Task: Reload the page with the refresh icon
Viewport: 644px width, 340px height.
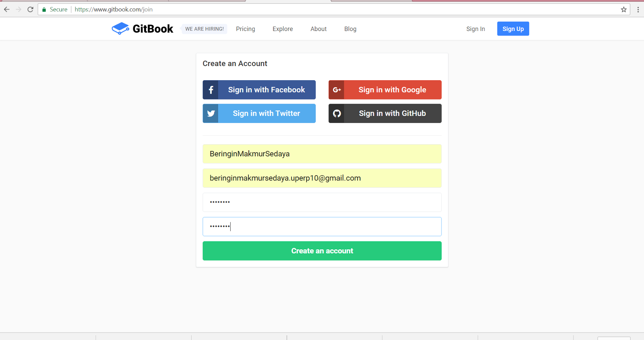Action: pos(30,9)
